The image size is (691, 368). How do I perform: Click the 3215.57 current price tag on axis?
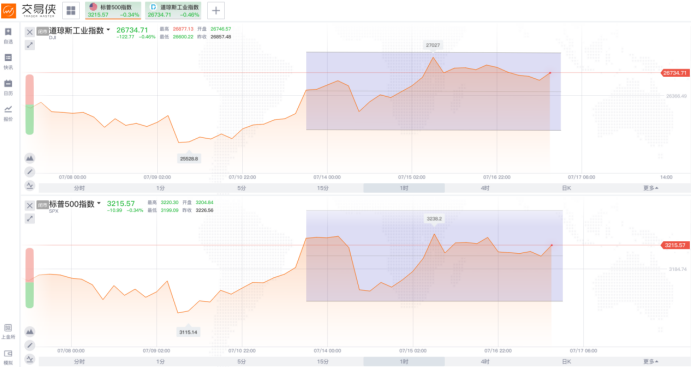[675, 245]
